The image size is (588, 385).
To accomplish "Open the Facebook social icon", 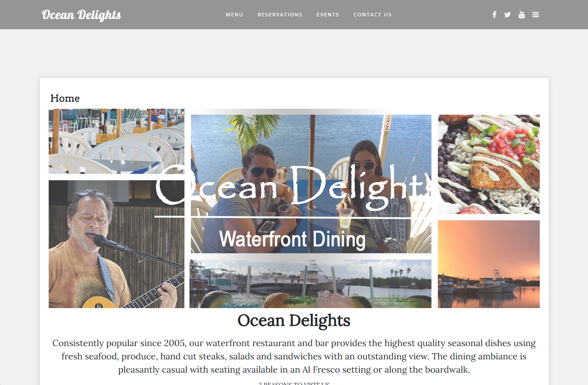I will tap(494, 15).
